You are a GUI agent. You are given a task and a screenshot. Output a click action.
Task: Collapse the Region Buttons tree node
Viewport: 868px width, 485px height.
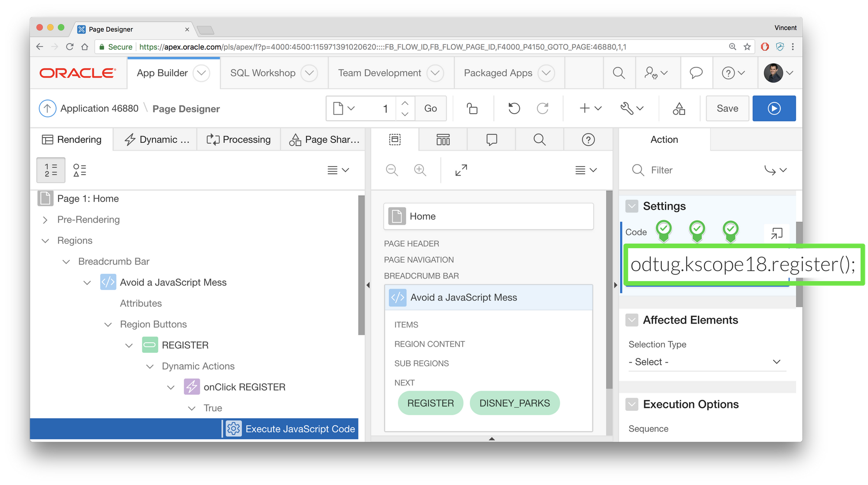[108, 324]
